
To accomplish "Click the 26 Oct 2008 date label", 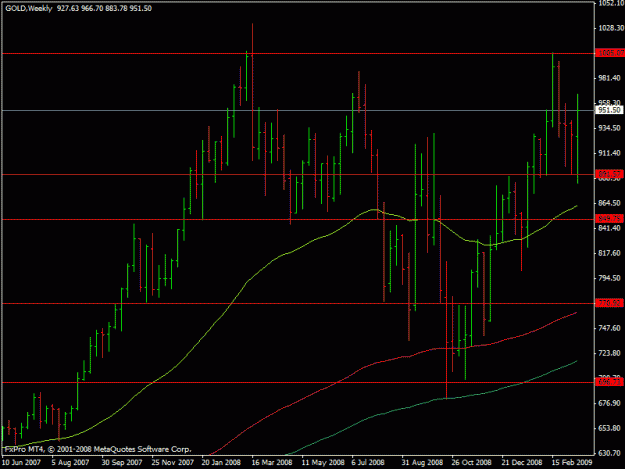I will click(x=472, y=463).
